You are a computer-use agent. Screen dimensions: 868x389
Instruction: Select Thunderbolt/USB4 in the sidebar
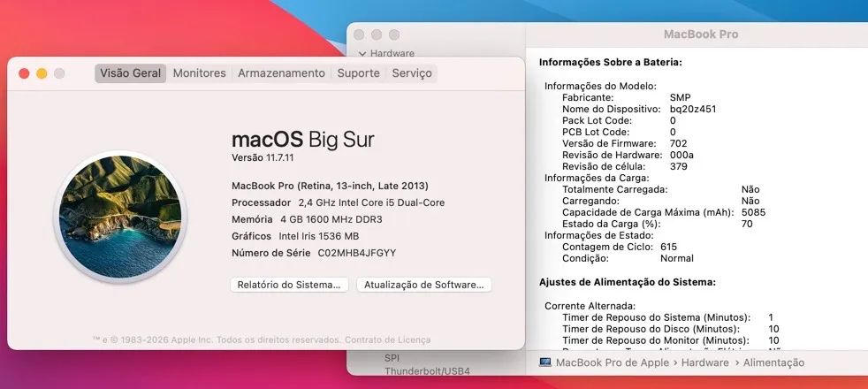427,370
